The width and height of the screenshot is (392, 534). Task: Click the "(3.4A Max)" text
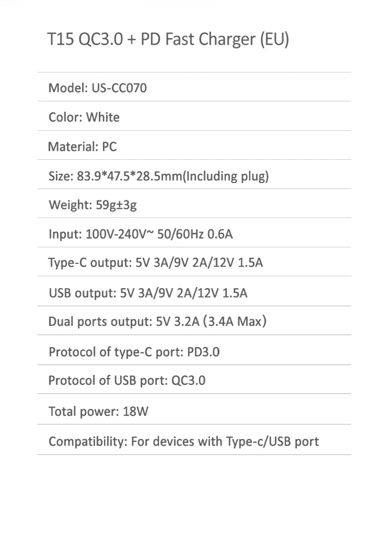235,321
